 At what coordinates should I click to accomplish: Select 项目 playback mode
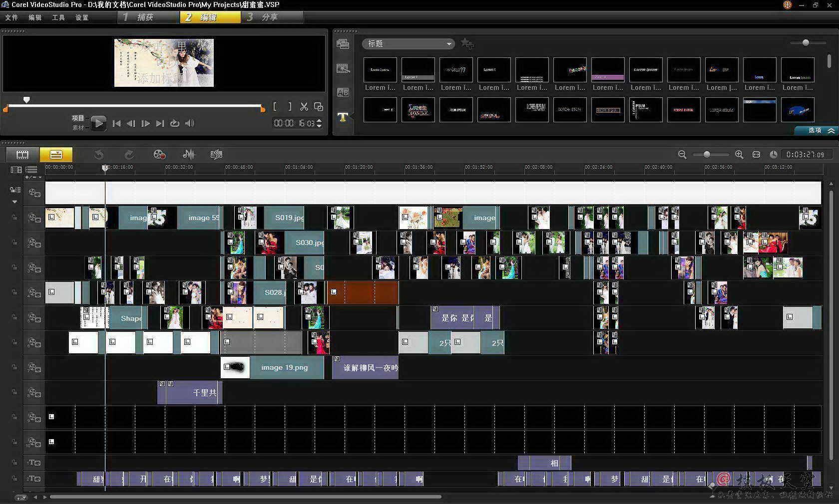77,118
